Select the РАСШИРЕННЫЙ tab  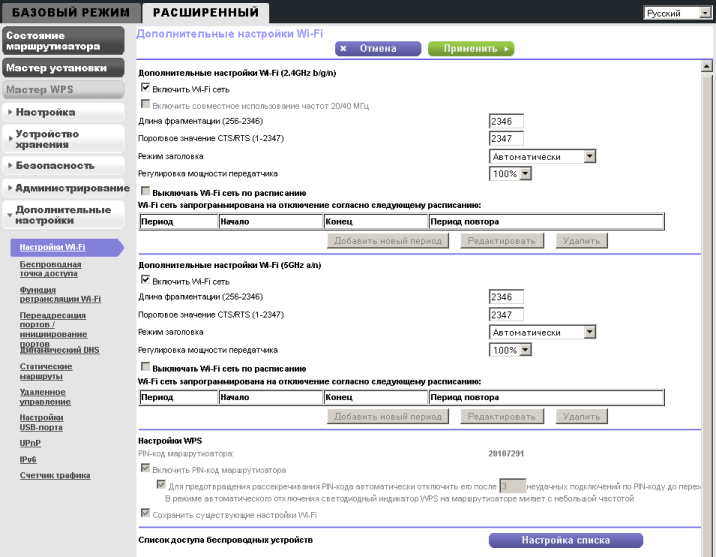205,12
